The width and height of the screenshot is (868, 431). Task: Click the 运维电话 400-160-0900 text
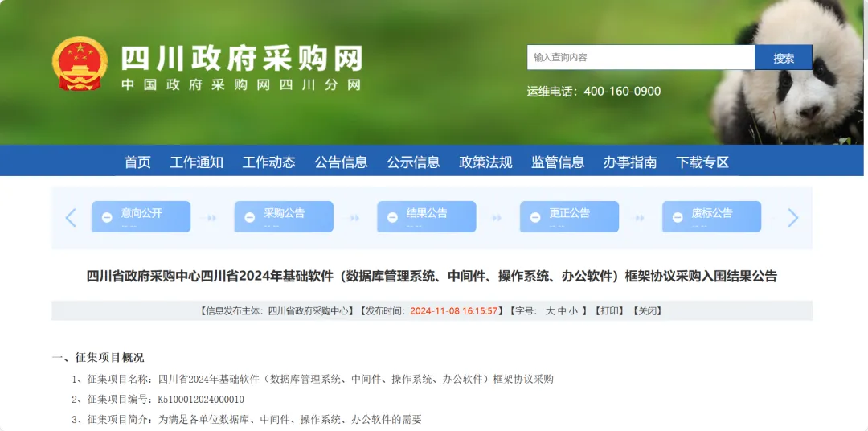(x=593, y=91)
